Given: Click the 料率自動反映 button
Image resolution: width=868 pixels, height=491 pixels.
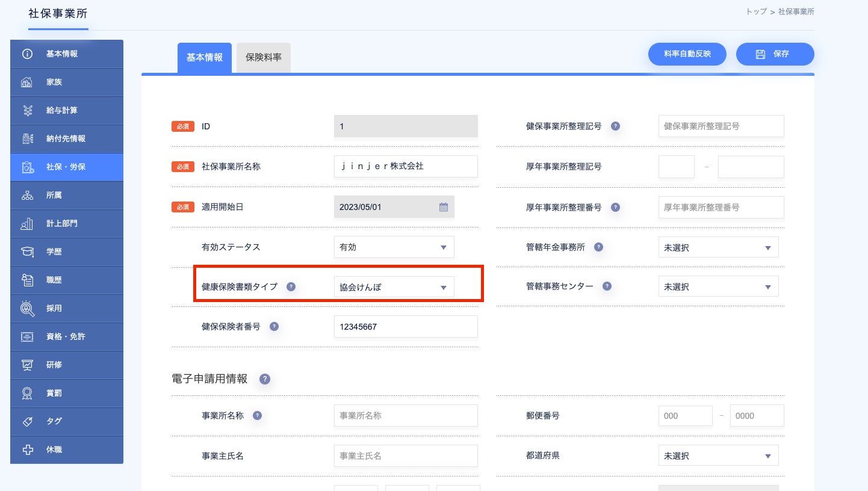Looking at the screenshot, I should tap(687, 54).
